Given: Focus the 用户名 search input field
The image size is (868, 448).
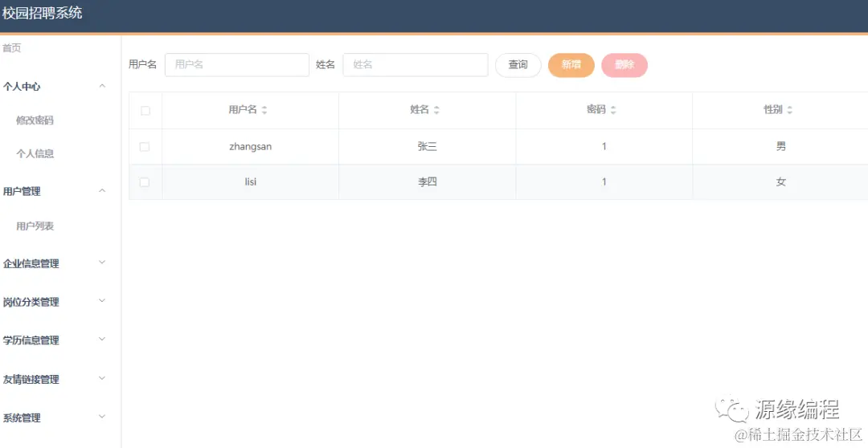Looking at the screenshot, I should (237, 65).
